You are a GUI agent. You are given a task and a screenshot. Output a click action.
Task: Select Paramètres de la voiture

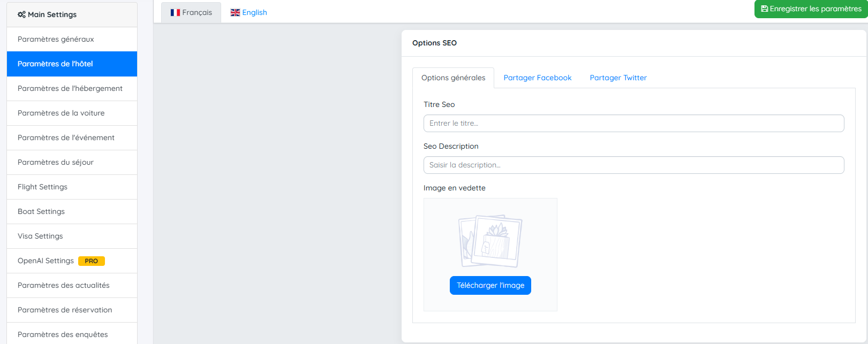(61, 113)
